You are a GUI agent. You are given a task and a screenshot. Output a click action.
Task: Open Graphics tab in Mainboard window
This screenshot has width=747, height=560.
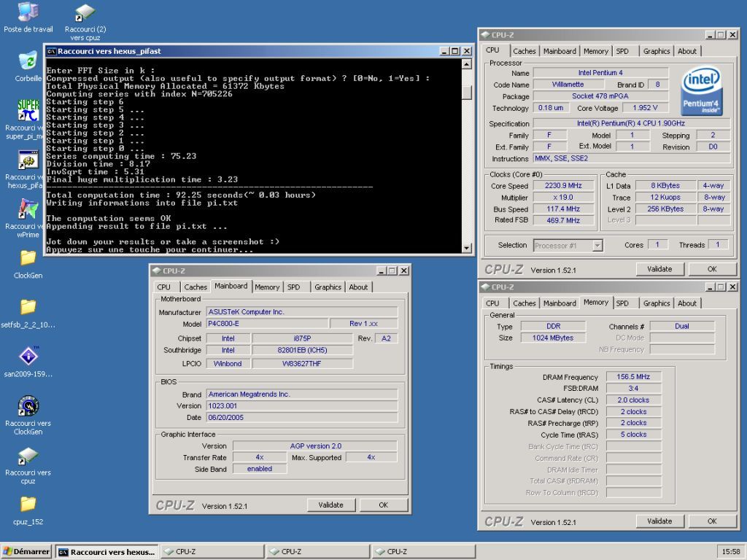tap(328, 287)
